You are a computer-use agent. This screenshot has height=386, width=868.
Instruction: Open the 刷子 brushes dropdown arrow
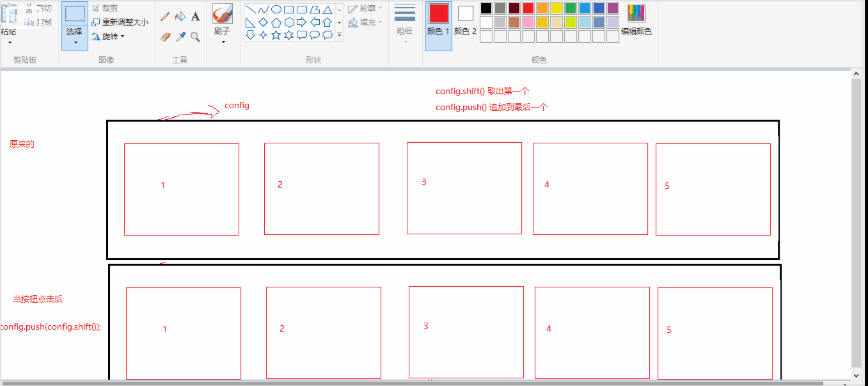pyautogui.click(x=223, y=42)
